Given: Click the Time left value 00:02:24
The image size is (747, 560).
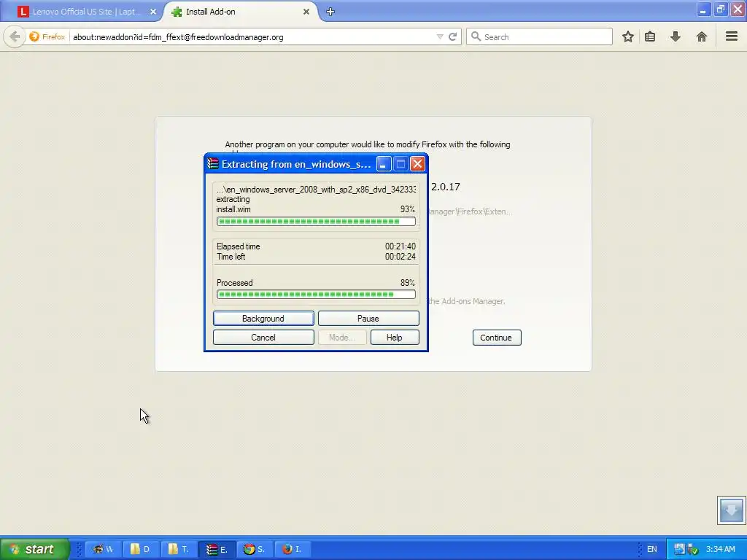Looking at the screenshot, I should coord(400,257).
